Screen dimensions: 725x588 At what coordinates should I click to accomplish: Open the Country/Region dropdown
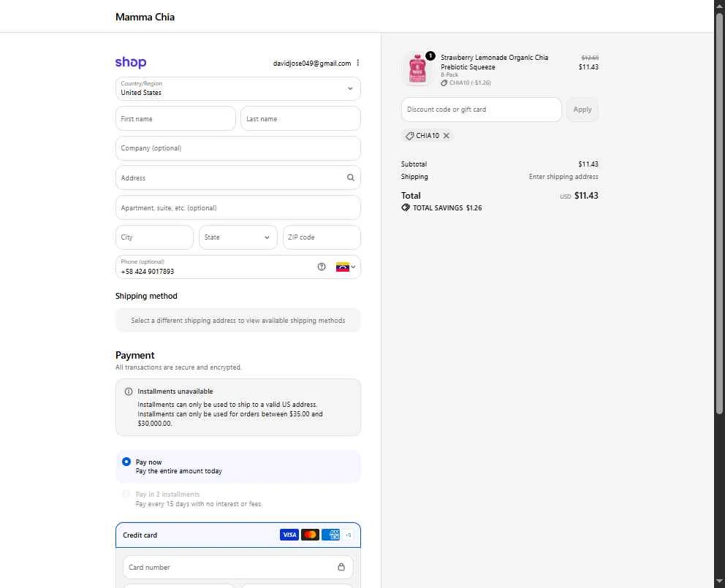pos(238,89)
